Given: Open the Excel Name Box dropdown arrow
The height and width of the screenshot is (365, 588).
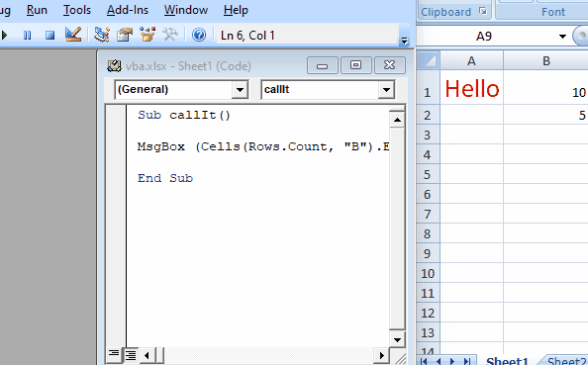Looking at the screenshot, I should pyautogui.click(x=562, y=36).
